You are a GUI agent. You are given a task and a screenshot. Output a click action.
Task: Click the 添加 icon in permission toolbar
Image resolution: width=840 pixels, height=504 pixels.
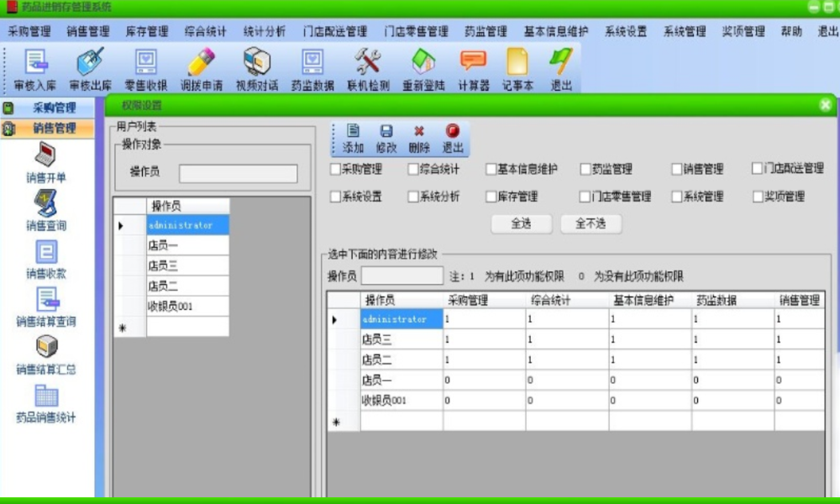tap(353, 139)
